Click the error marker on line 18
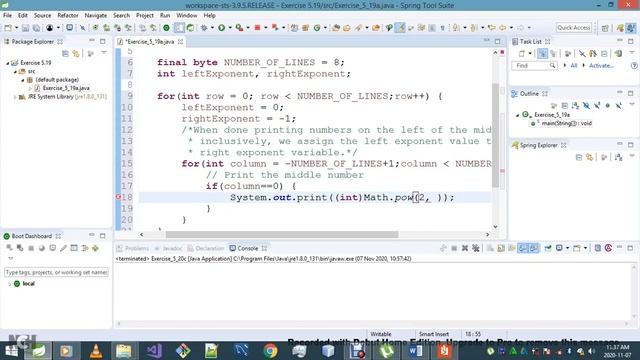 (118, 197)
